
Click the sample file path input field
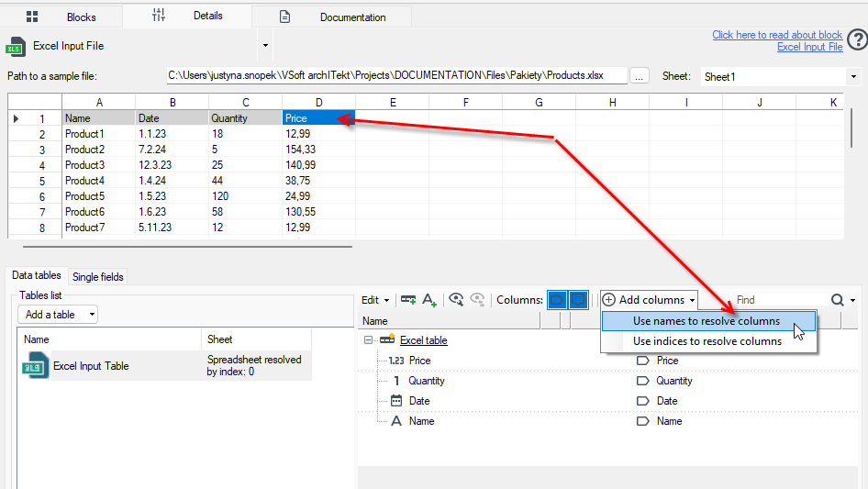[397, 76]
